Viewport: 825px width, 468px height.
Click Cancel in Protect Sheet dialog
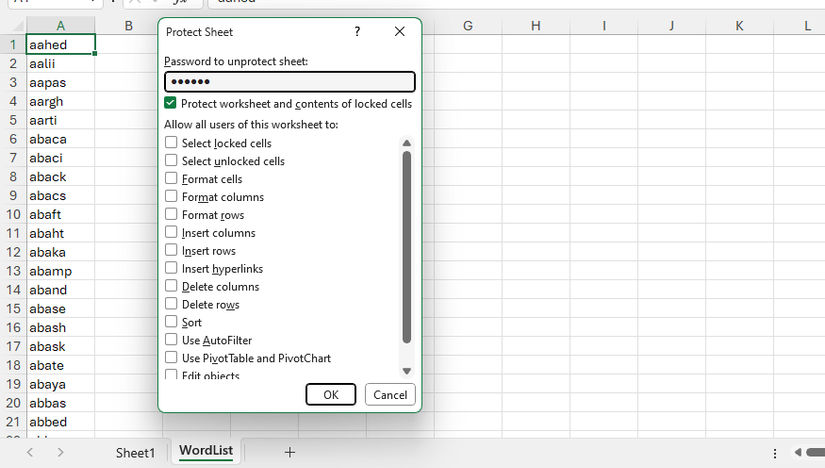tap(390, 395)
